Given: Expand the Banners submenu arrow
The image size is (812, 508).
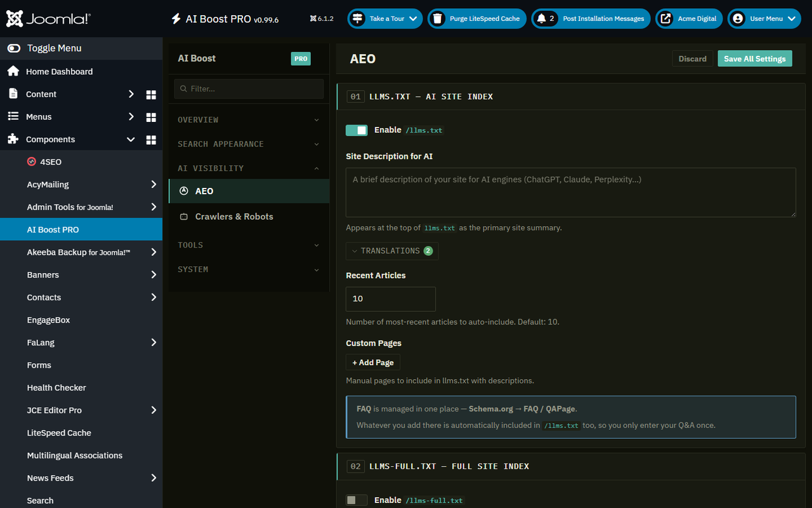Looking at the screenshot, I should coord(154,274).
